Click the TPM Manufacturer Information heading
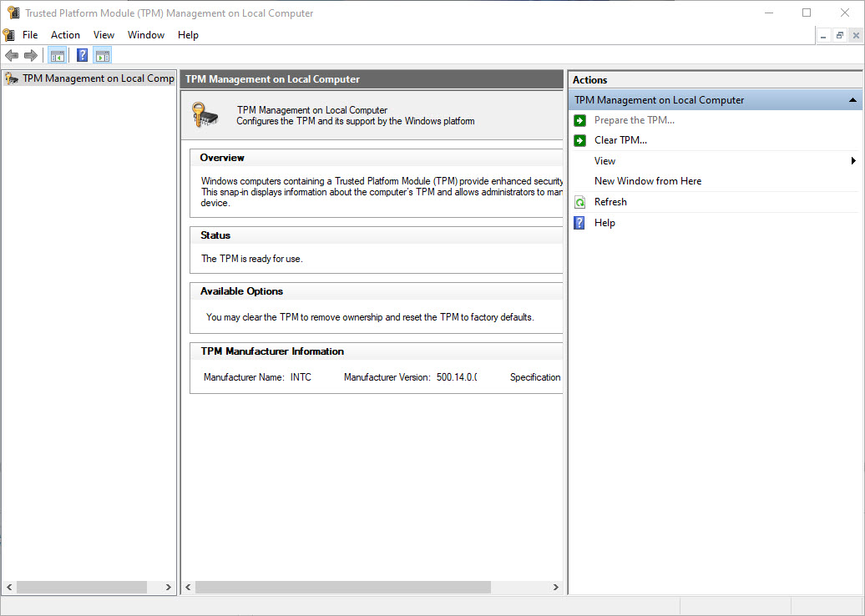Image resolution: width=865 pixels, height=616 pixels. coord(272,351)
